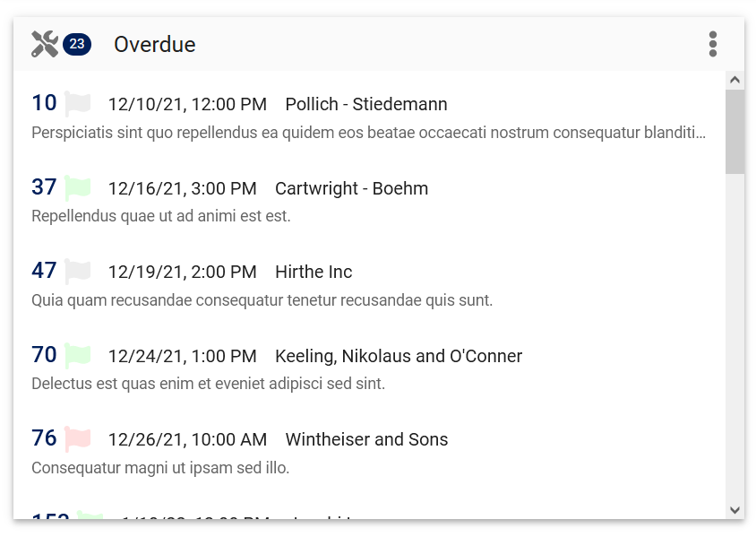Select the Pollich - Stiedemann entry
756x537 pixels.
(x=365, y=104)
